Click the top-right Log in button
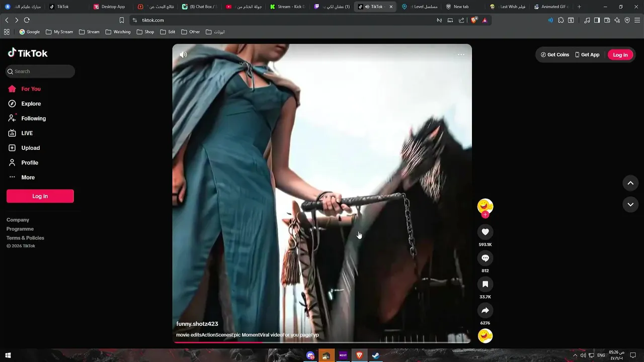The image size is (644, 362). (x=620, y=55)
